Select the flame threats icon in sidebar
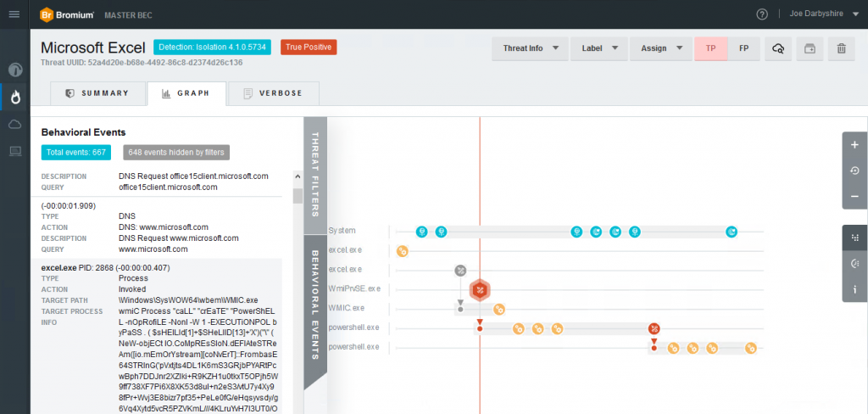The width and height of the screenshot is (868, 414). [15, 97]
